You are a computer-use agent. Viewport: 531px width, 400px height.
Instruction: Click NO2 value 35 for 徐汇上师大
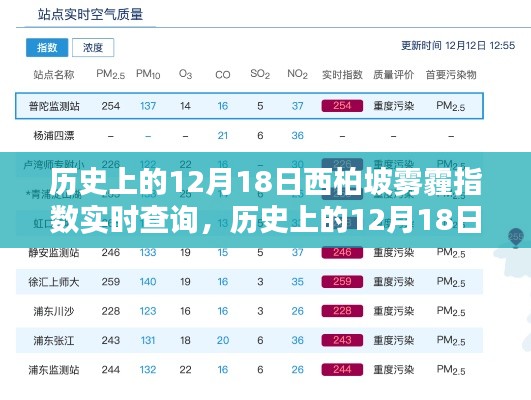tap(297, 282)
